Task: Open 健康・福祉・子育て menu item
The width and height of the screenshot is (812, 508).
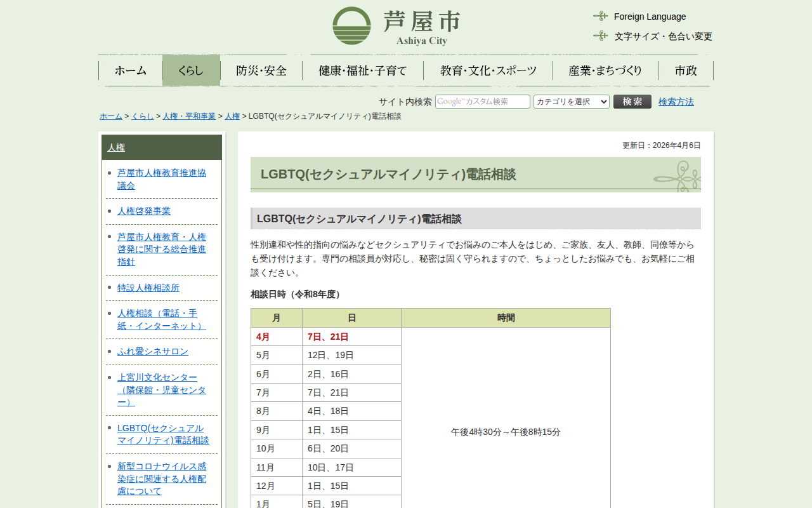Action: 363,70
